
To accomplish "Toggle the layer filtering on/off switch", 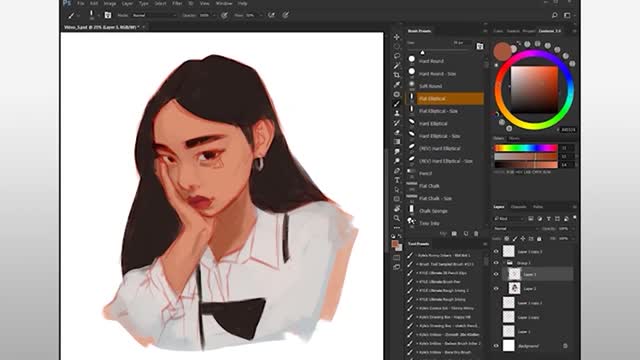I will [575, 218].
